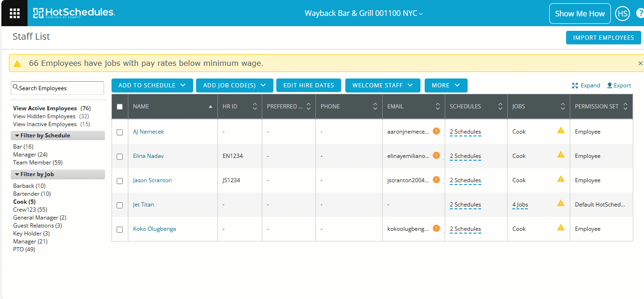This screenshot has width=644, height=299.
Task: Open Koko Olugbenga's employee profile
Action: pos(154,229)
